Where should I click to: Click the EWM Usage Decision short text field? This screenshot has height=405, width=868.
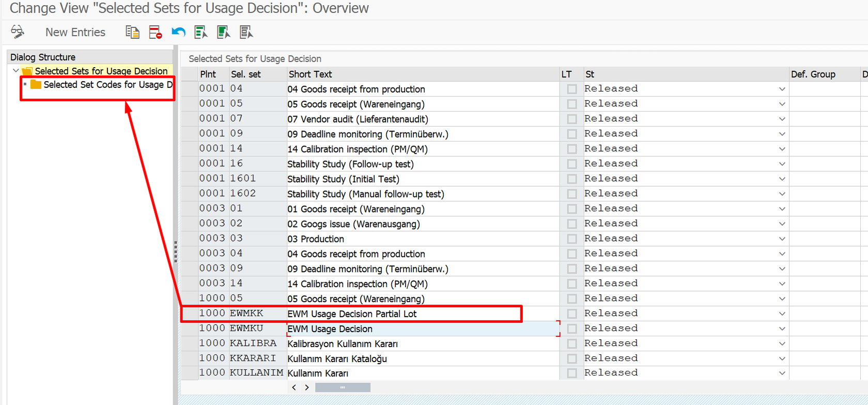[423, 329]
